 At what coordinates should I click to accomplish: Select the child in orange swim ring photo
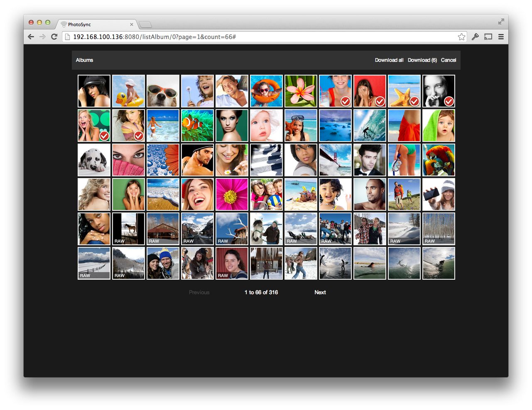pyautogui.click(x=266, y=91)
